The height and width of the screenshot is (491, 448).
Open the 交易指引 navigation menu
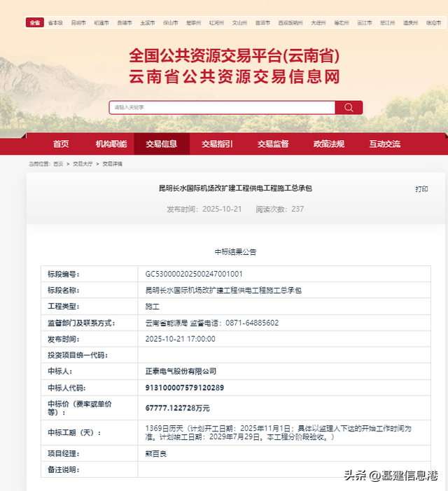click(x=217, y=144)
